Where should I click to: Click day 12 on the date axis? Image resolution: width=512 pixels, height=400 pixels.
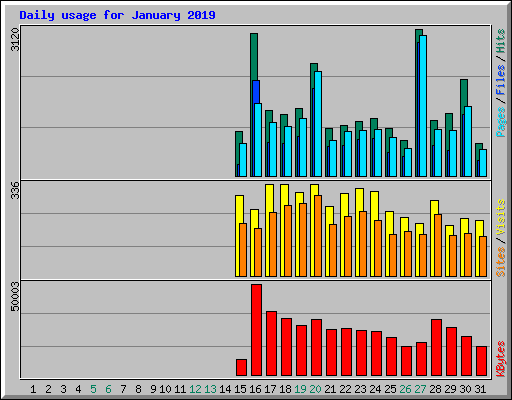pyautogui.click(x=195, y=389)
